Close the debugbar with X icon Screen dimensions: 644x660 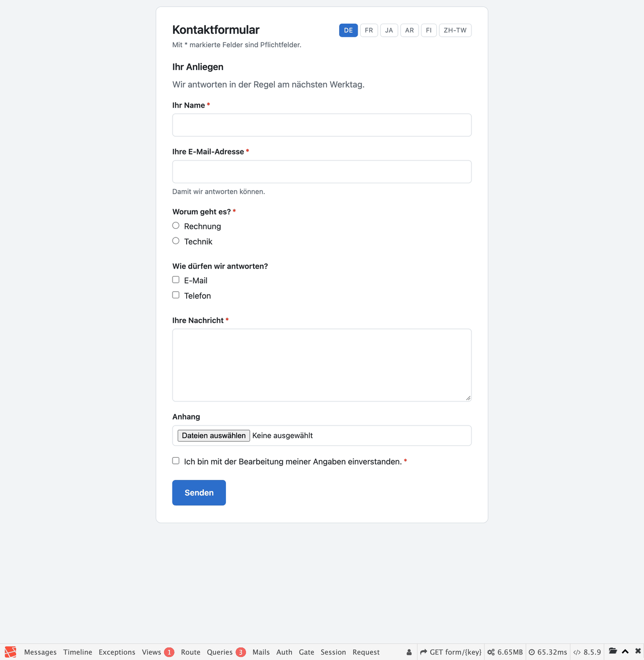pyautogui.click(x=638, y=651)
